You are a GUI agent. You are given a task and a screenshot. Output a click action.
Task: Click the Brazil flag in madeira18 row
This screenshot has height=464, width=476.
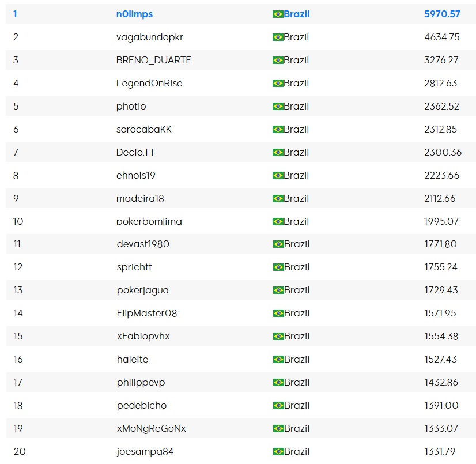point(277,199)
